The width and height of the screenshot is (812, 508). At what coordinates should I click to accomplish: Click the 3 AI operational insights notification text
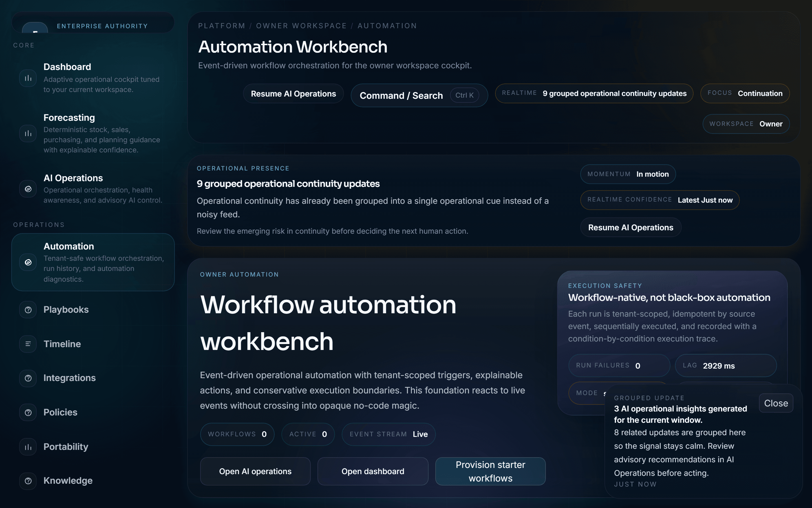680,414
